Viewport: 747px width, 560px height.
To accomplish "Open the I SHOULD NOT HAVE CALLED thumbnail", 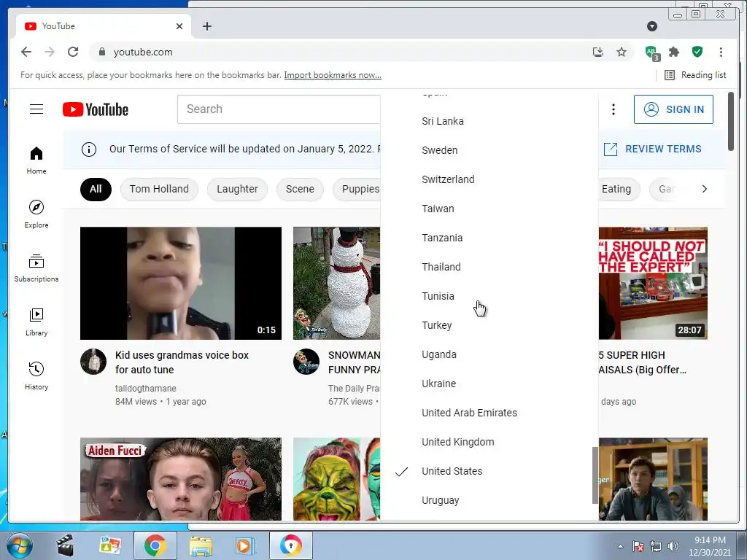I will coord(653,284).
